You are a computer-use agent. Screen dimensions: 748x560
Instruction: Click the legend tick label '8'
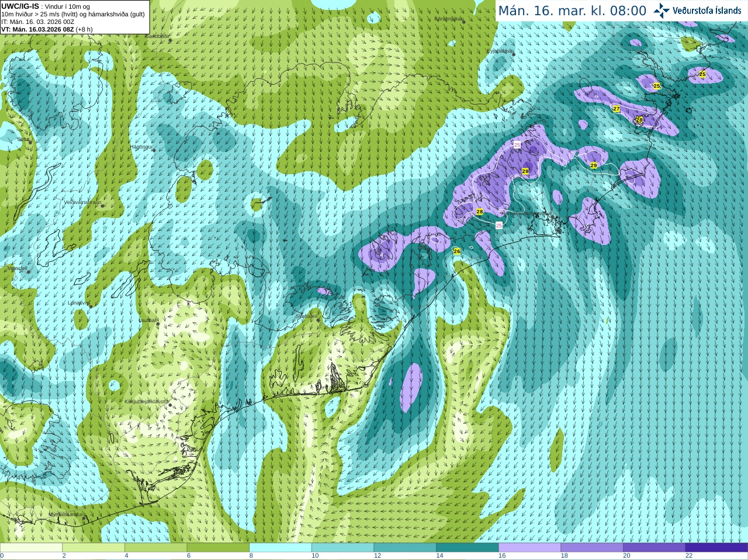click(251, 556)
